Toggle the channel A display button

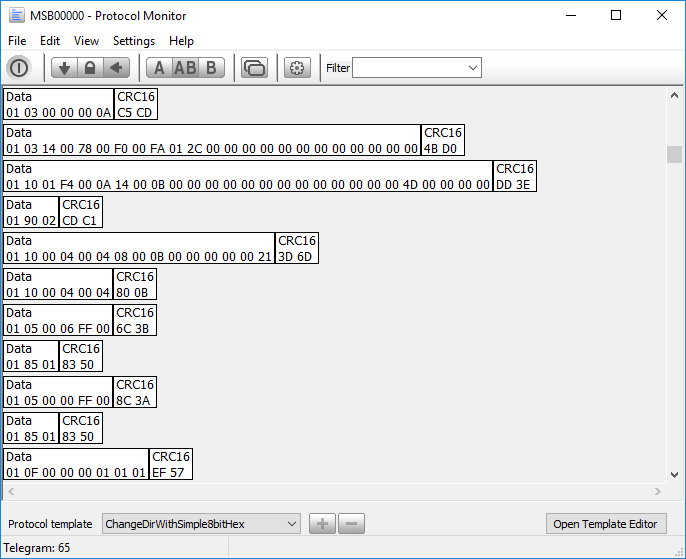coord(159,68)
